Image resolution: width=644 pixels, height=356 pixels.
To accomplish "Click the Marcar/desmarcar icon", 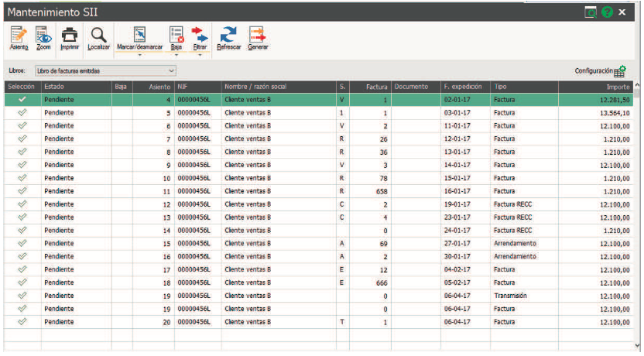I will pyautogui.click(x=139, y=39).
